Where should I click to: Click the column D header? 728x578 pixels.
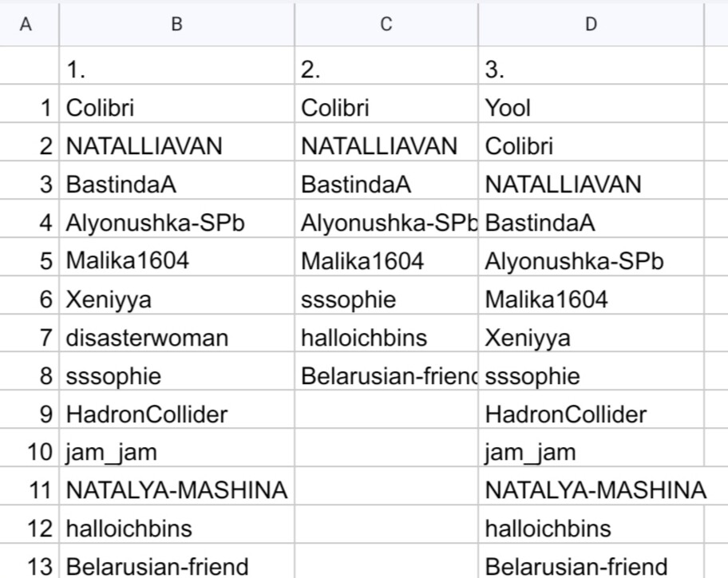591,25
